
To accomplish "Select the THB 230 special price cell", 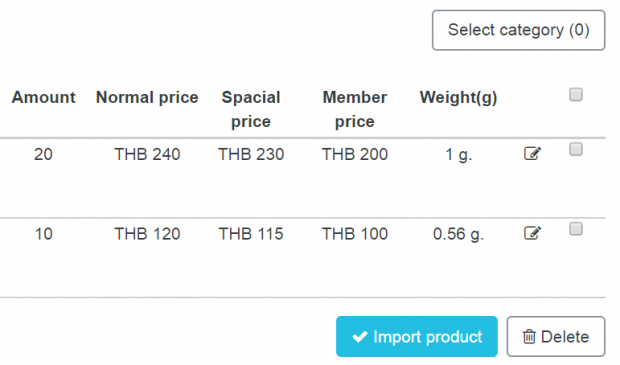I will [251, 154].
